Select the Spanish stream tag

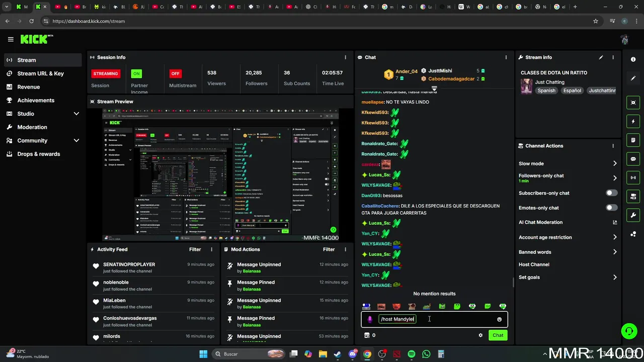click(546, 90)
